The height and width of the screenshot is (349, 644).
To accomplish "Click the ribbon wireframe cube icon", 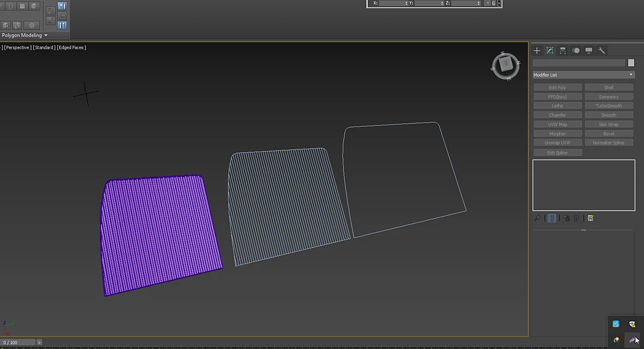I will tap(17, 26).
